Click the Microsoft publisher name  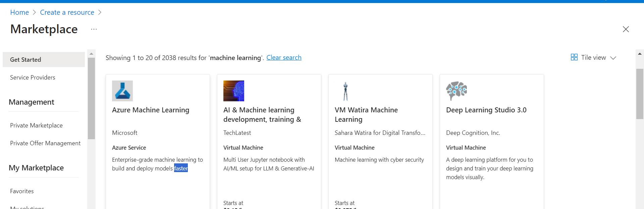point(124,133)
